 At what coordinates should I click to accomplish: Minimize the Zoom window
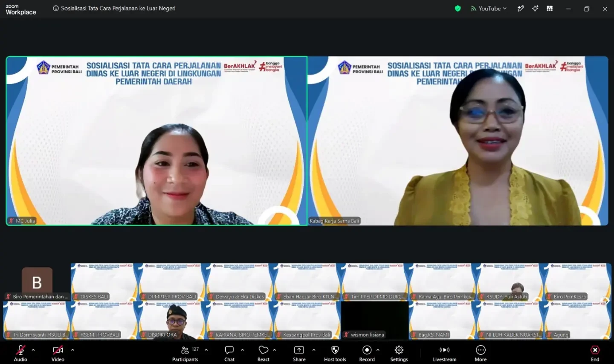pyautogui.click(x=568, y=9)
